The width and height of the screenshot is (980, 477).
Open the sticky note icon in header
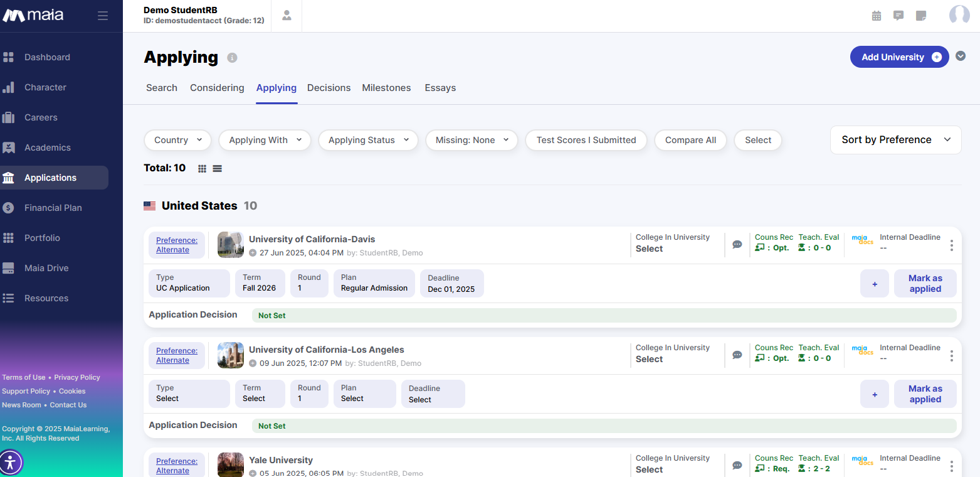tap(920, 16)
